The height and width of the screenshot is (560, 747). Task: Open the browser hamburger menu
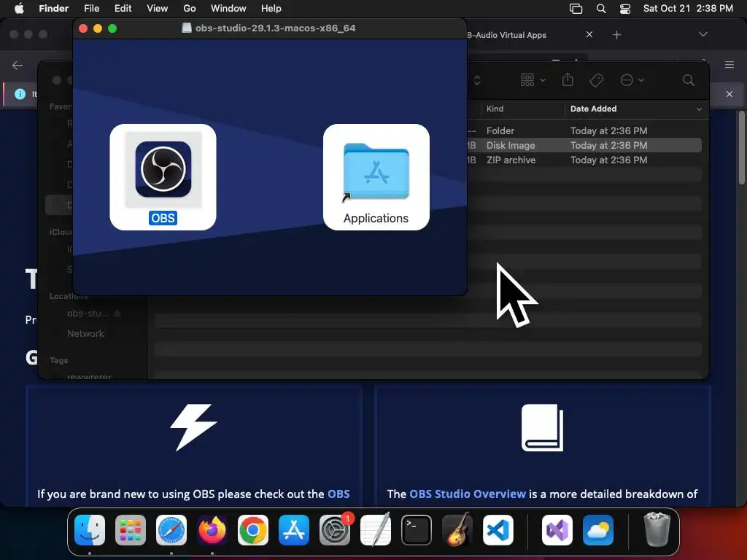pos(729,65)
